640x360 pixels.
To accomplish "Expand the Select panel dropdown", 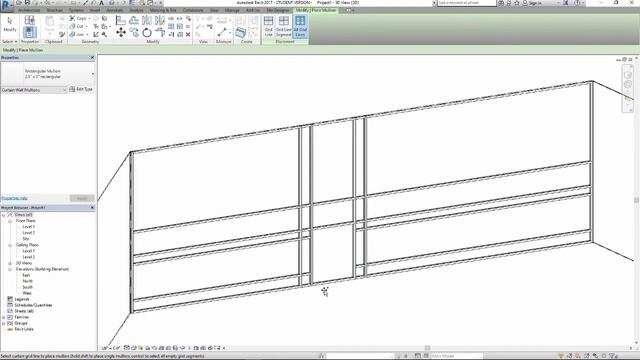I will click(10, 42).
